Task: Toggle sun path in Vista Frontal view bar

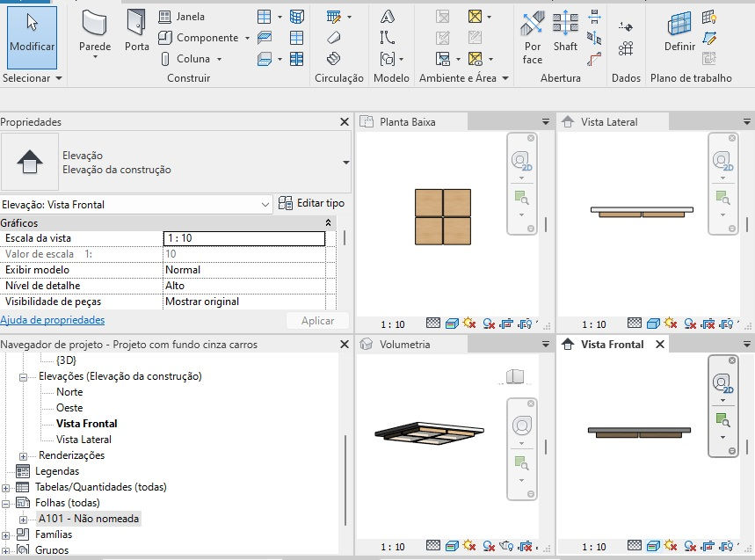Action: (x=671, y=546)
